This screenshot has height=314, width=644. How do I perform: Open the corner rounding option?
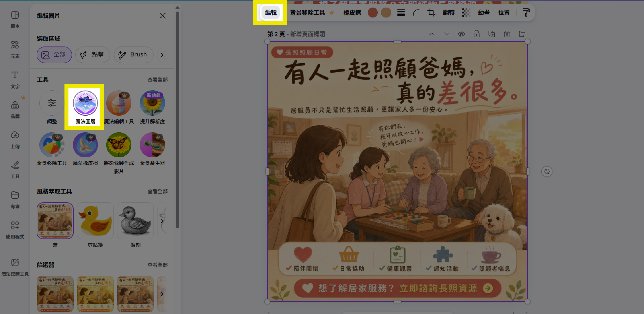[x=416, y=13]
